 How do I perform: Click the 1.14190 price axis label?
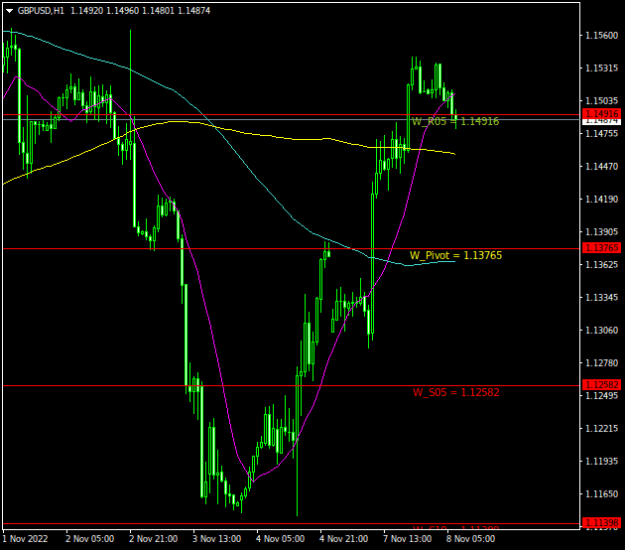[601, 199]
